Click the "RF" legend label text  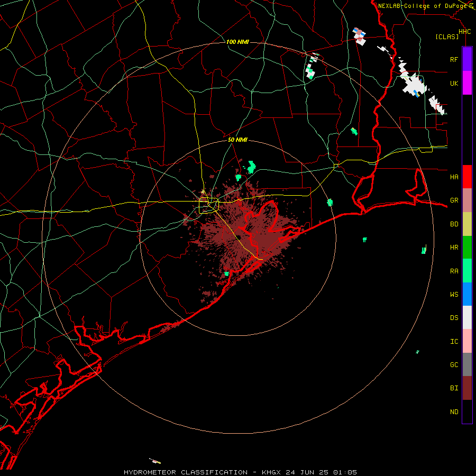tap(454, 59)
